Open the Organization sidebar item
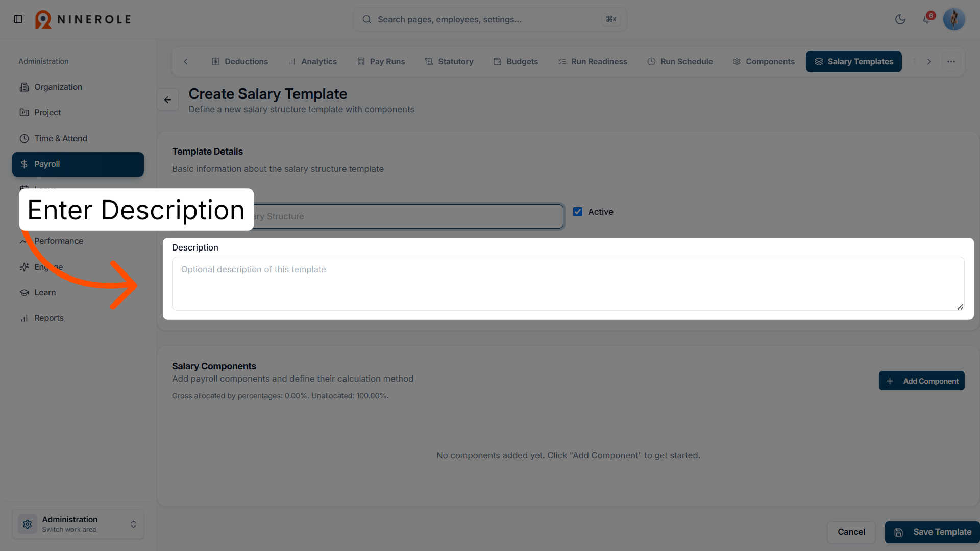 [78, 87]
